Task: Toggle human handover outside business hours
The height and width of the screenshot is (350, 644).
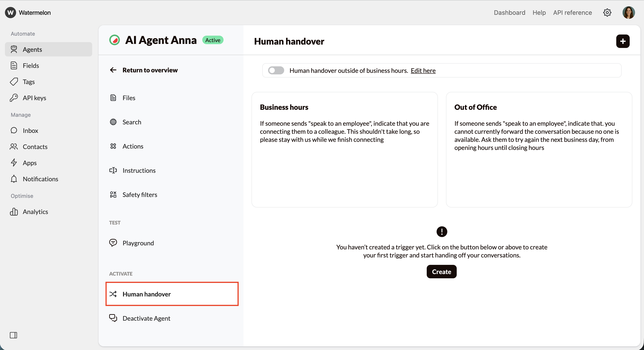Action: [x=276, y=70]
